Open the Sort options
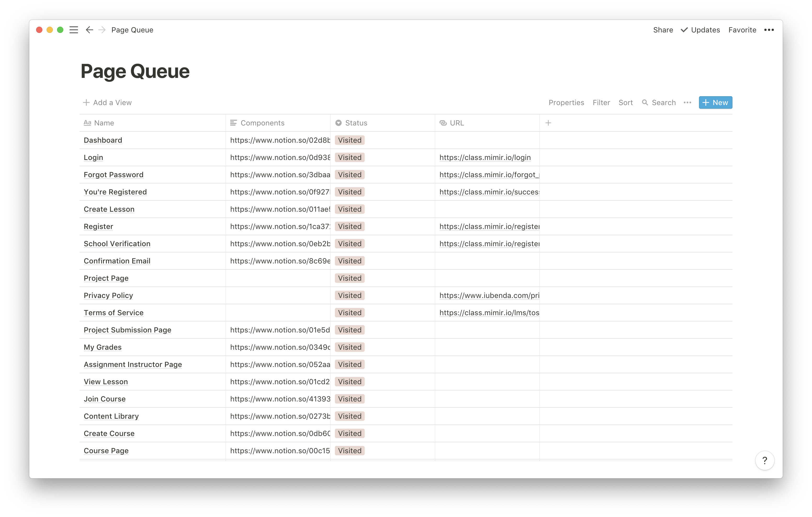Screen dimensions: 812x517 tap(625, 102)
